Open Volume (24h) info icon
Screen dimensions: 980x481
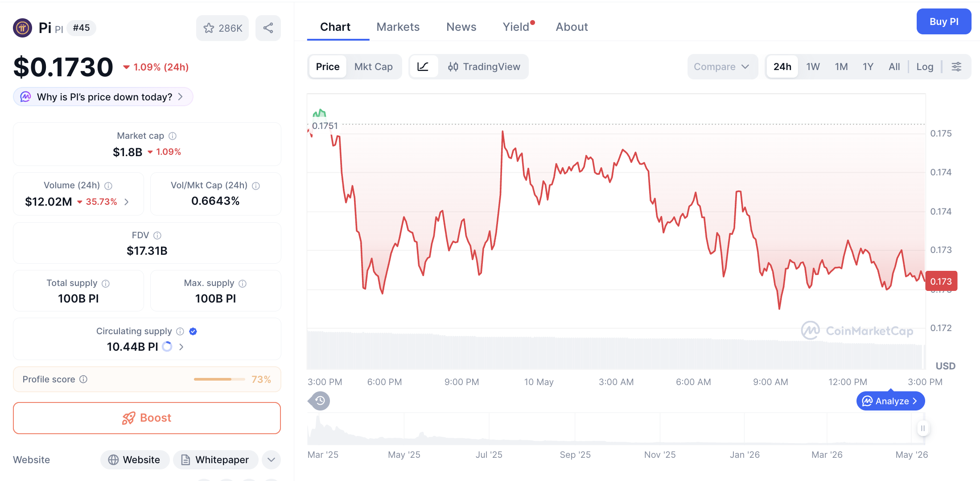point(108,186)
